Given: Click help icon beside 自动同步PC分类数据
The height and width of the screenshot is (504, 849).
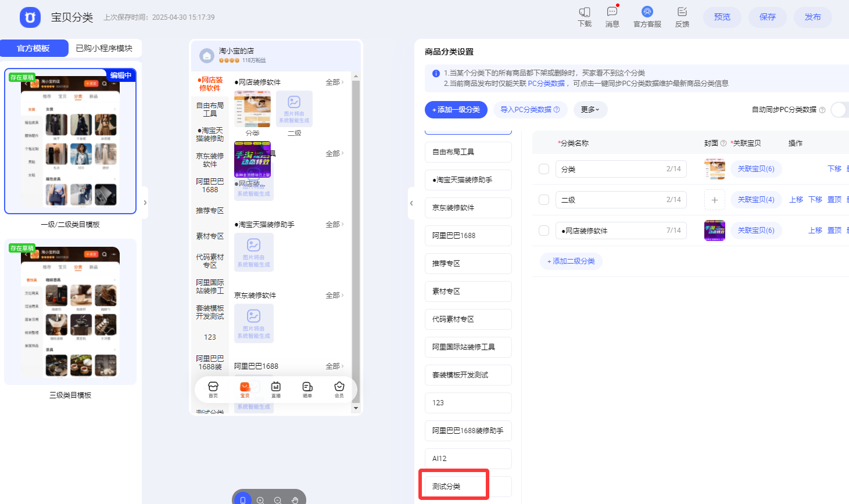Looking at the screenshot, I should coord(822,110).
